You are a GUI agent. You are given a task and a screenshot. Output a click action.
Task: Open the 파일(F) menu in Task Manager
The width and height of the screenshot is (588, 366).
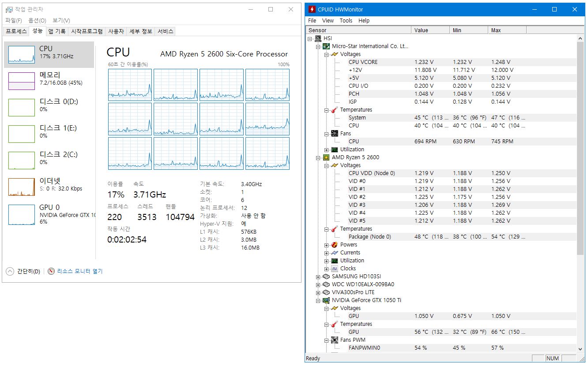(14, 21)
